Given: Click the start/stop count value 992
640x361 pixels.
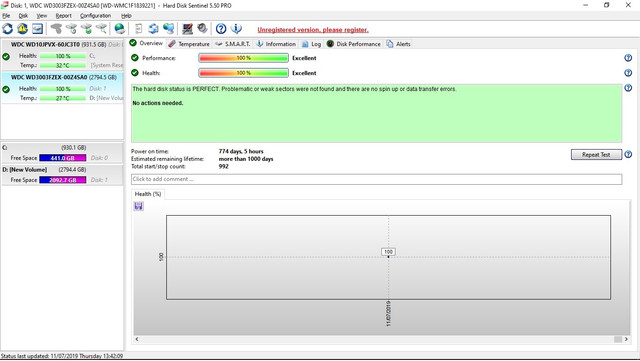Looking at the screenshot, I should coord(224,166).
